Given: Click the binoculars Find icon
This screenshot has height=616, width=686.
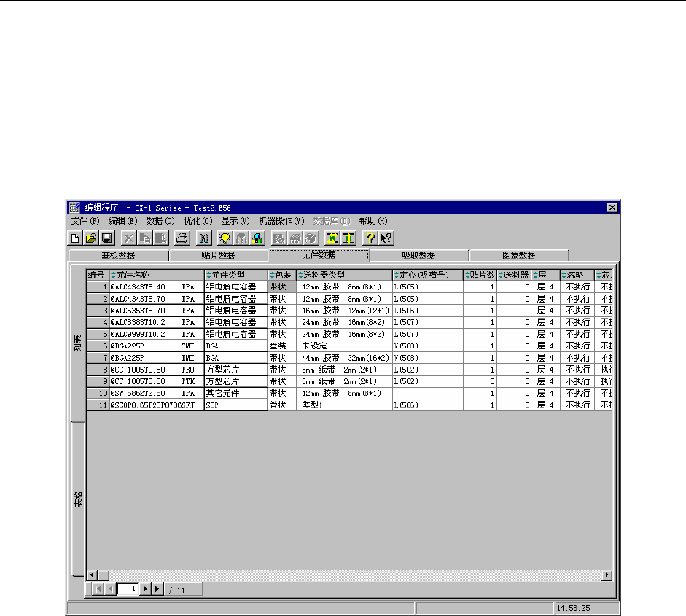Looking at the screenshot, I should point(204,238).
